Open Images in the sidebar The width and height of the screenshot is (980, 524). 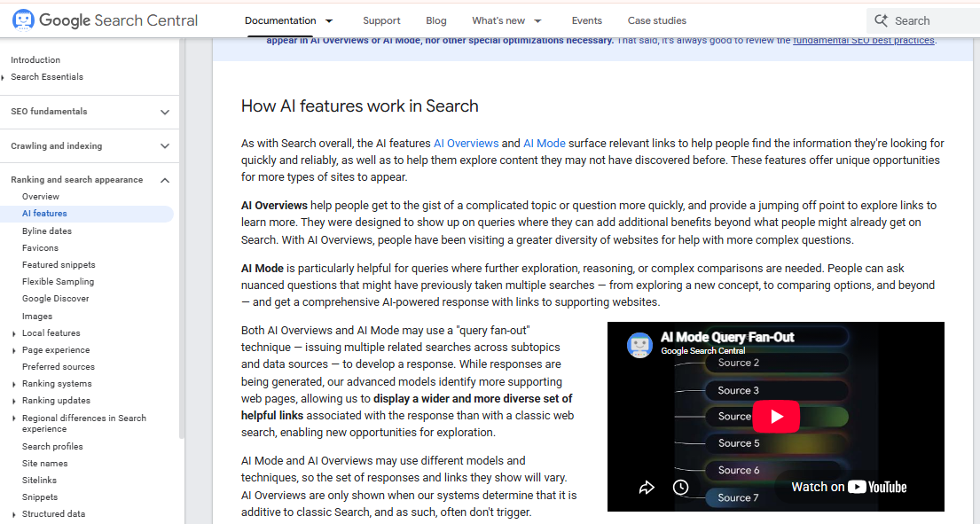37,317
